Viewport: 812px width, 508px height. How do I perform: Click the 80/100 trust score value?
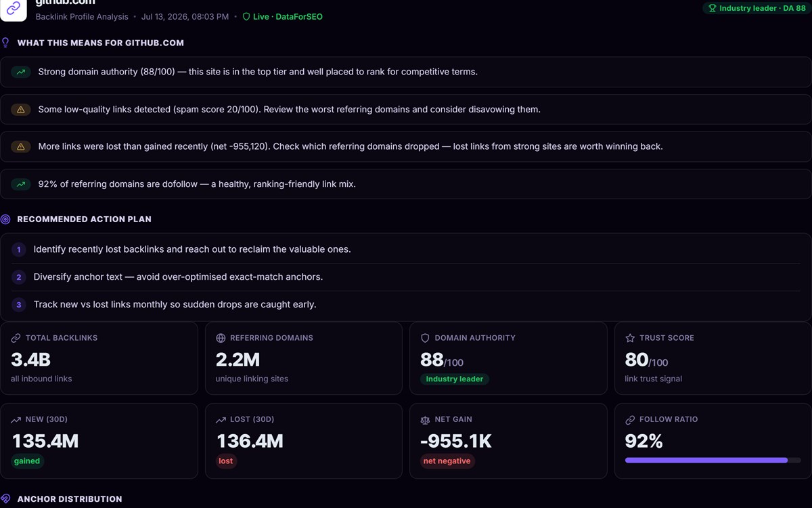(646, 360)
